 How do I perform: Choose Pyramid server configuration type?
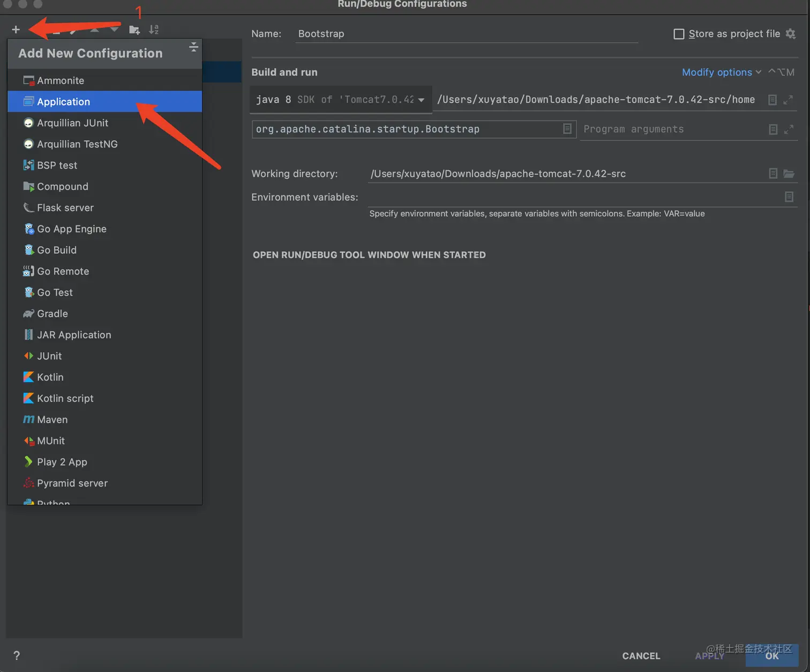point(105,483)
